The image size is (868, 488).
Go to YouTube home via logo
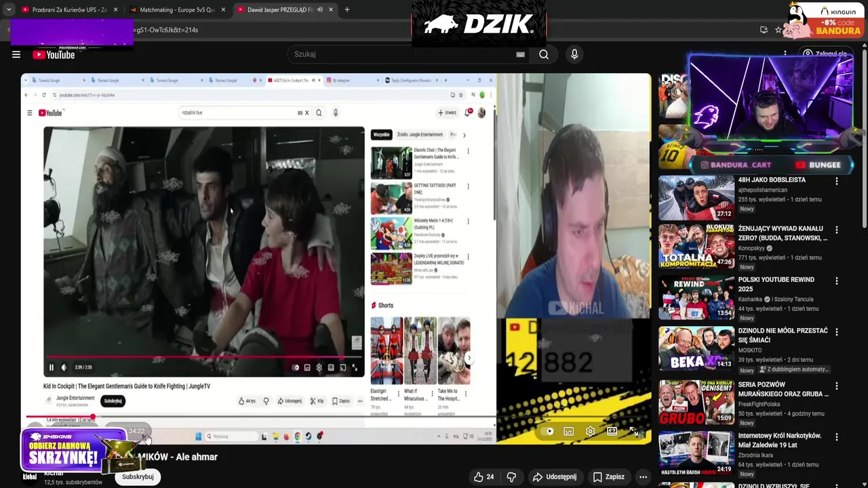(54, 55)
